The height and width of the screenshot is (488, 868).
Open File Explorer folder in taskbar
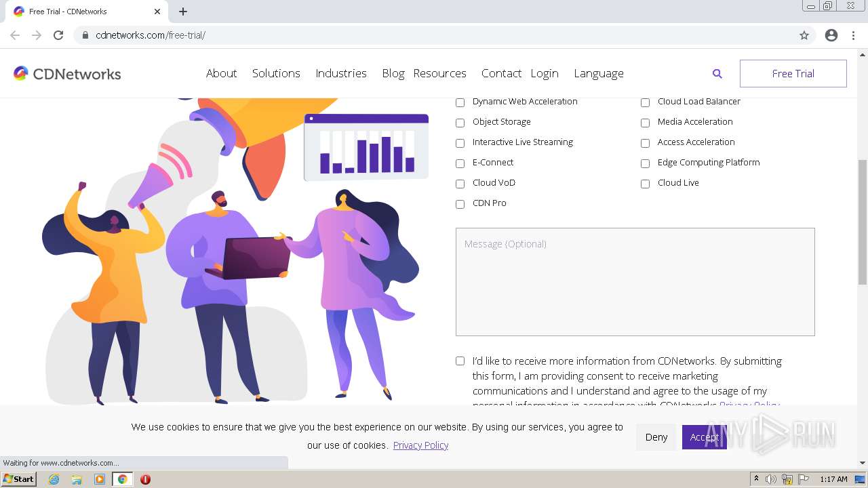tap(77, 479)
